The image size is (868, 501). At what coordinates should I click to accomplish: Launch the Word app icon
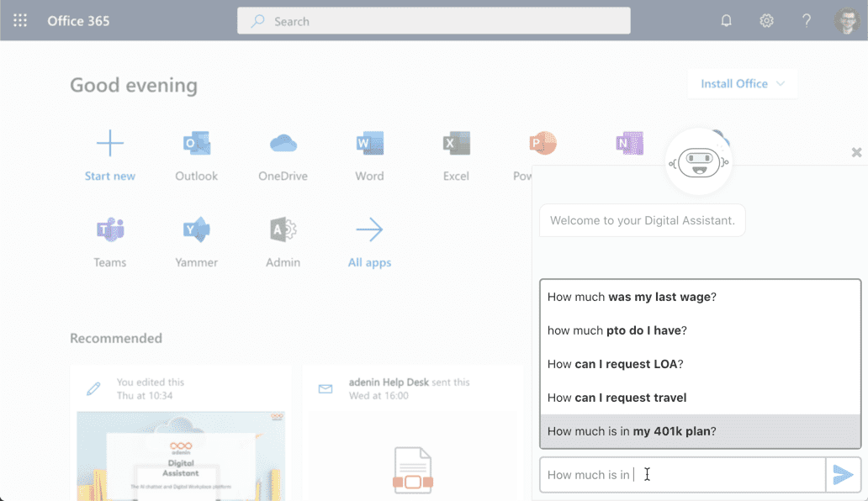pos(369,143)
